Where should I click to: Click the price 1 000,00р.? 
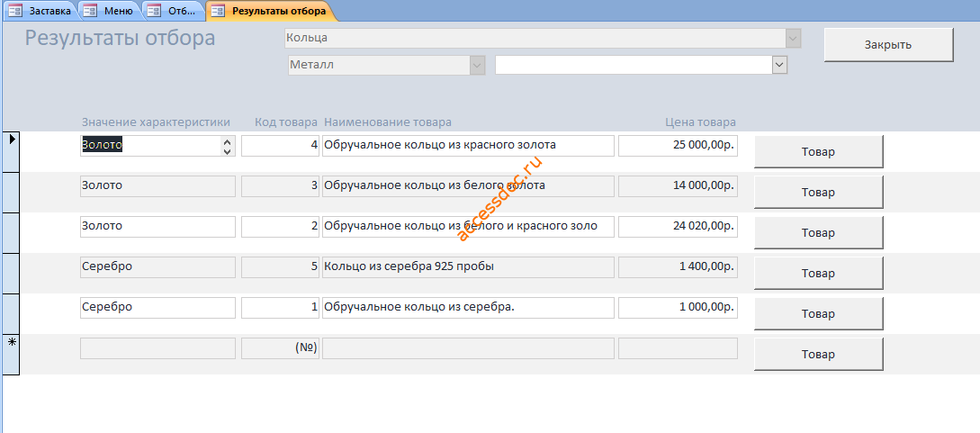tap(679, 307)
